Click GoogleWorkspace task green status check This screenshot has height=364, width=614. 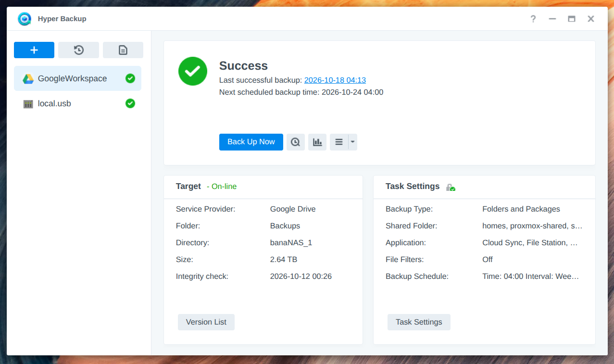pyautogui.click(x=130, y=78)
